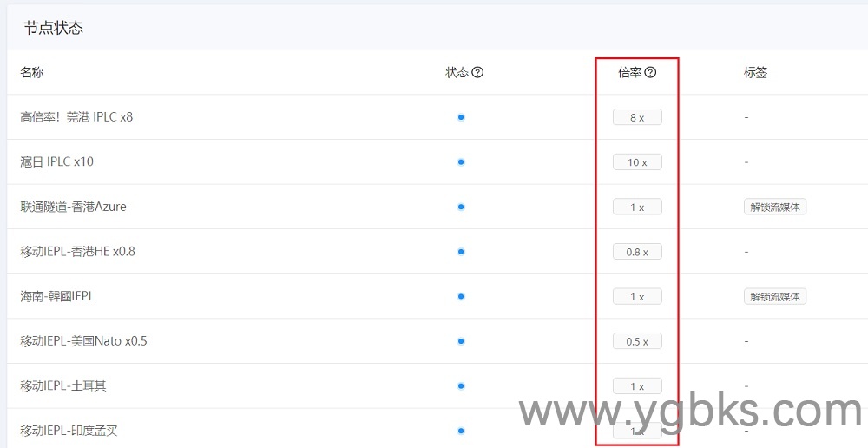
Task: Click the 10 x rate badge
Action: pyautogui.click(x=637, y=162)
